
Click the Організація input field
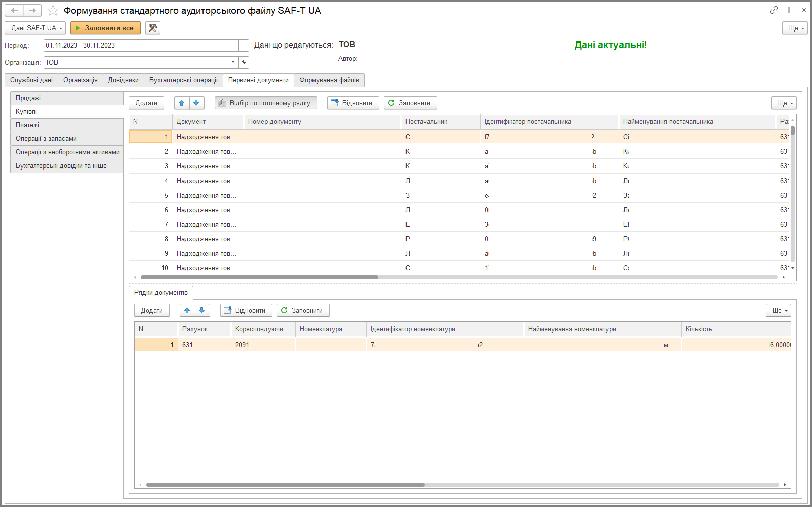point(136,62)
